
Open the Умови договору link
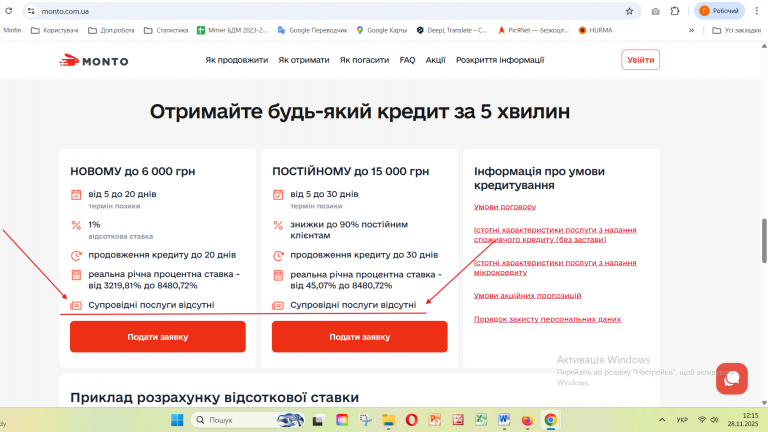[505, 207]
